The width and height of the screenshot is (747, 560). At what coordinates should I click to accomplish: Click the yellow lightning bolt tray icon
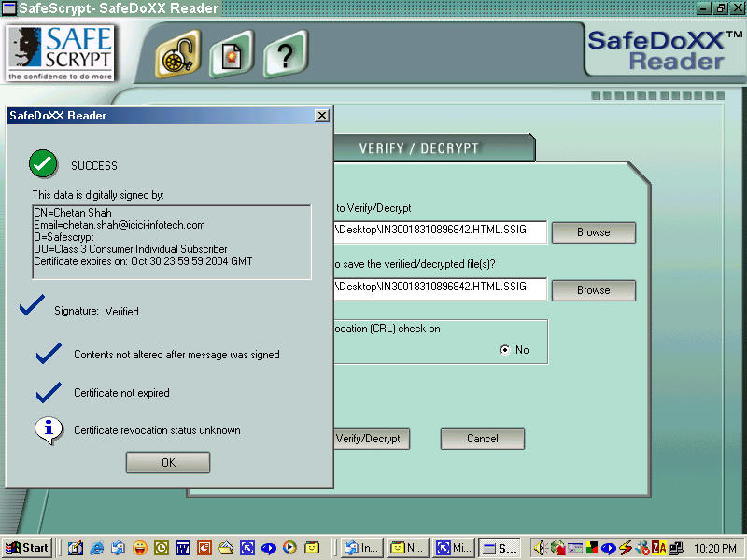(x=625, y=548)
